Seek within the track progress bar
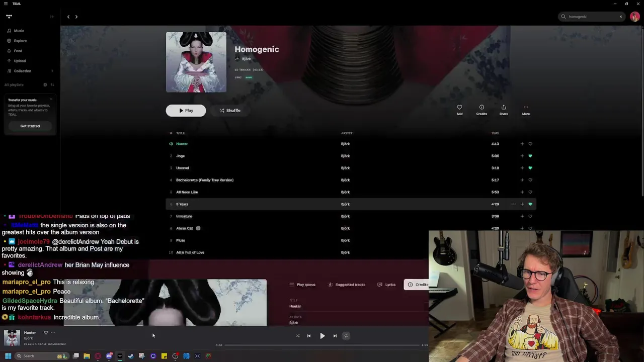Viewport: 644px width, 362px height. tap(322, 345)
